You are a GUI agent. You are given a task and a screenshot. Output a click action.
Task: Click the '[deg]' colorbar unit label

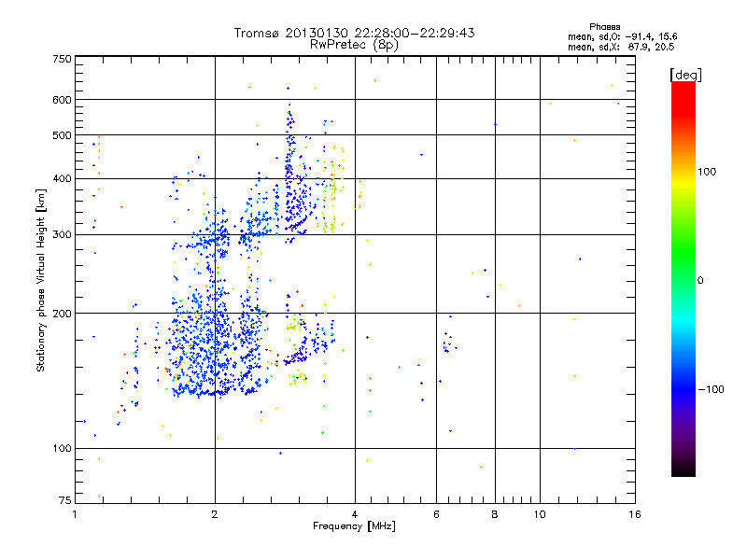685,75
